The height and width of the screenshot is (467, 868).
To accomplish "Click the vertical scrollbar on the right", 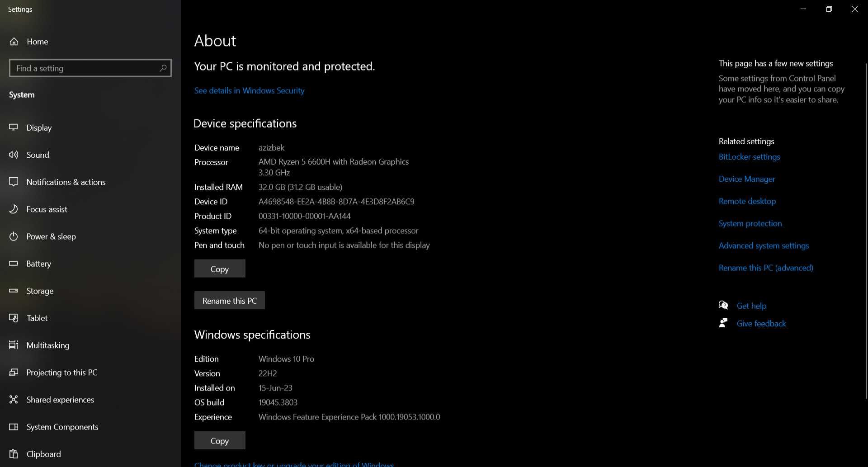I will pyautogui.click(x=866, y=231).
